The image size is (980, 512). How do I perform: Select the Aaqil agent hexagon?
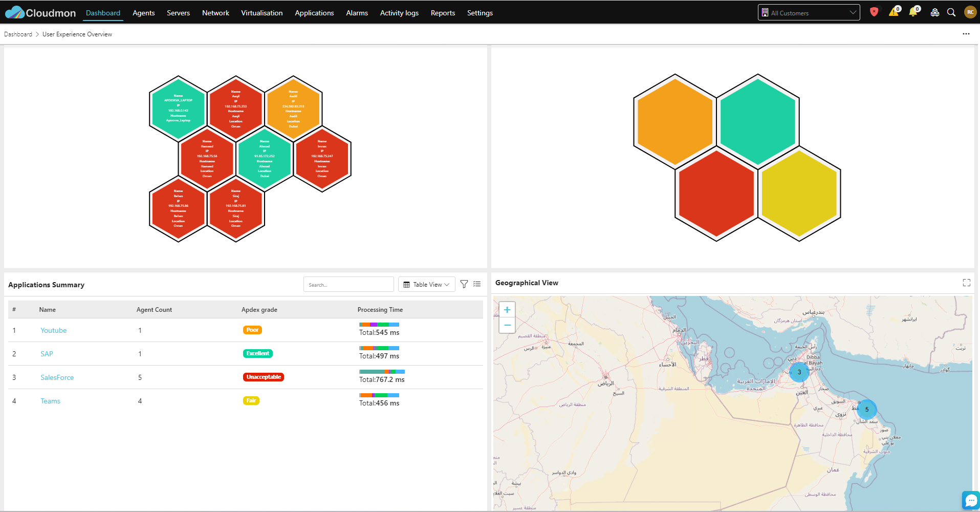click(x=236, y=108)
